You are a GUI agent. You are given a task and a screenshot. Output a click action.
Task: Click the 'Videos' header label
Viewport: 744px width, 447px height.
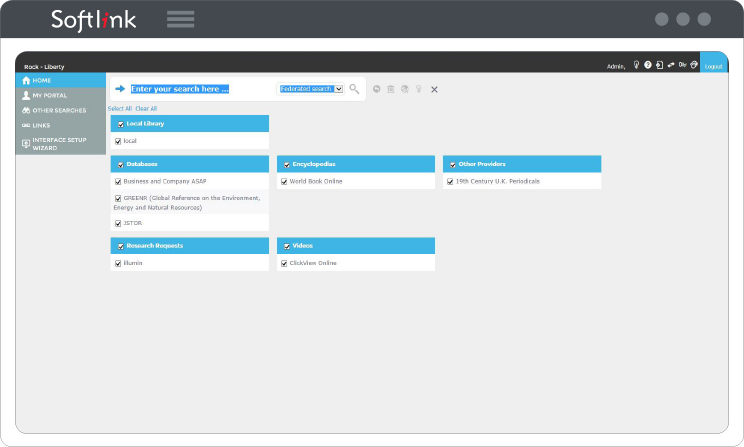point(302,246)
